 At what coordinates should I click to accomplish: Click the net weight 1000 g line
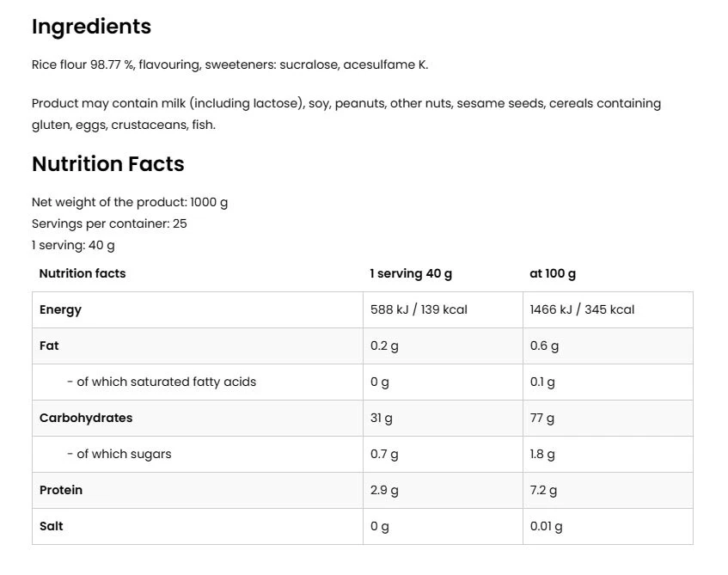(130, 202)
